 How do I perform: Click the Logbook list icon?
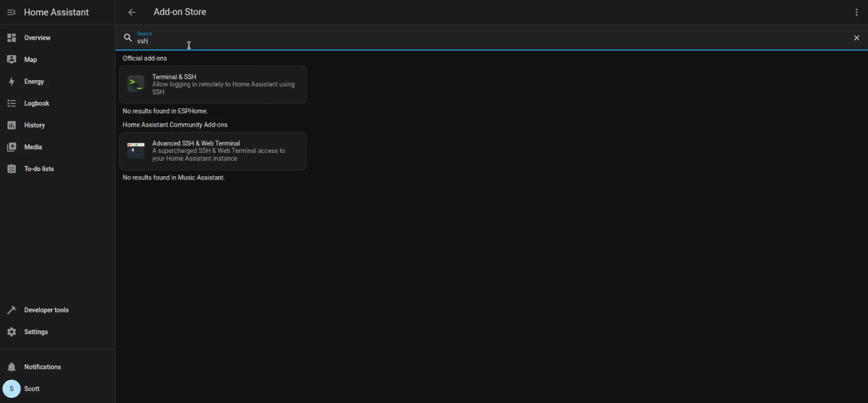[11, 103]
